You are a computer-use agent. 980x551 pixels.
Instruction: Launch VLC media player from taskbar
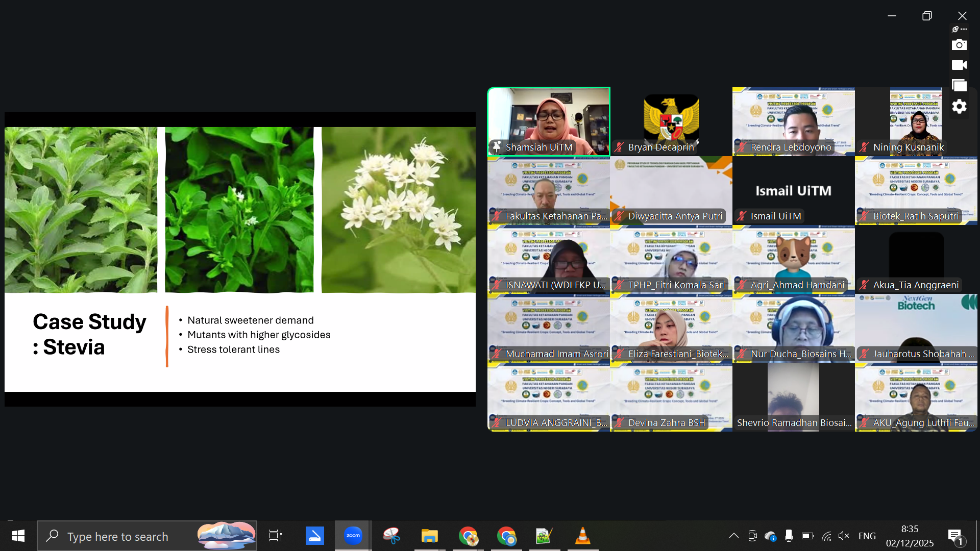coord(582,536)
